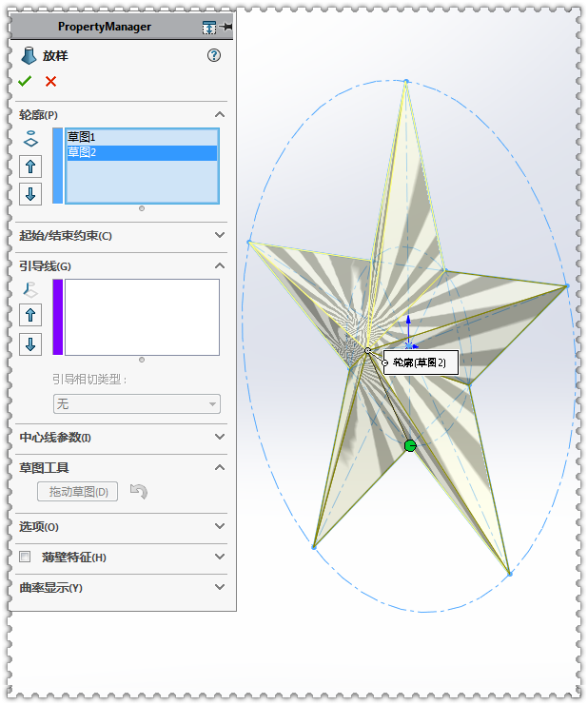588x705 pixels.
Task: Collapse the 轮廓(P) section
Action: 220,115
